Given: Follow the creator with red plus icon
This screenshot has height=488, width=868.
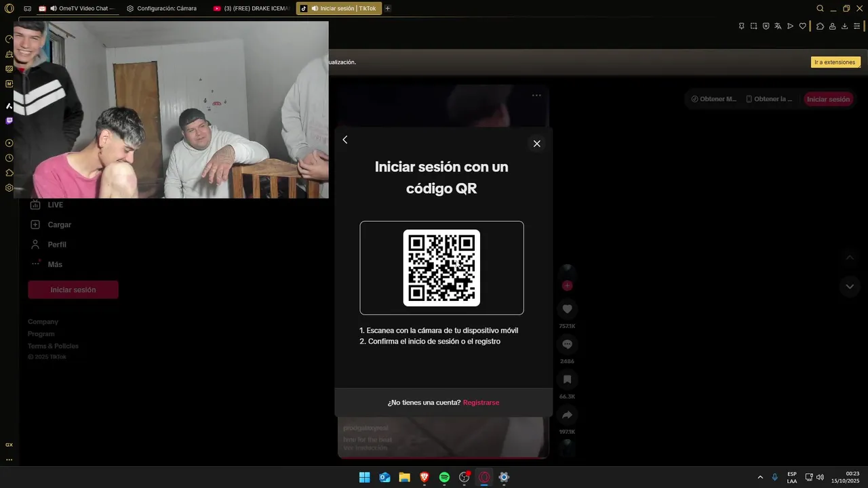Looking at the screenshot, I should [x=568, y=285].
